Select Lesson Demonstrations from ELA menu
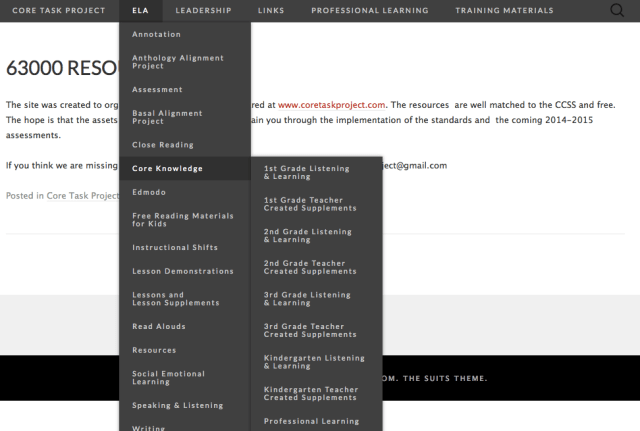640x431 pixels. (183, 271)
